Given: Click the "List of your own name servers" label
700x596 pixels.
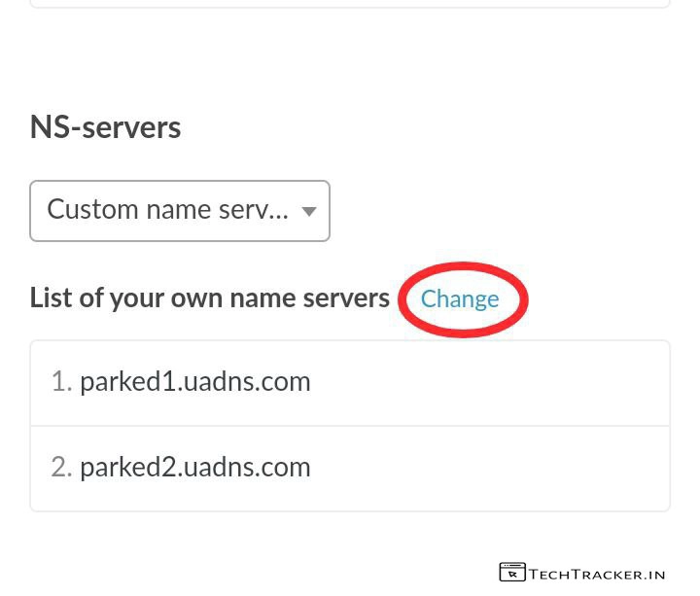Looking at the screenshot, I should [x=209, y=298].
